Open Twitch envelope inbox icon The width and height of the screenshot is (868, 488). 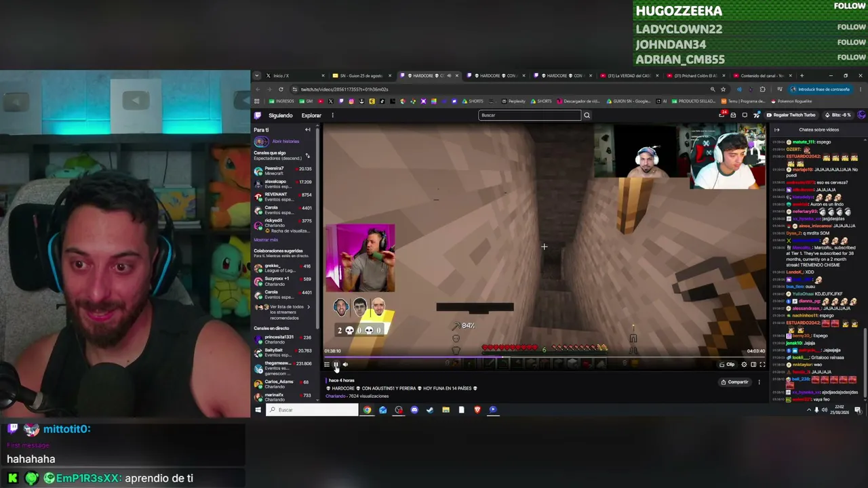733,115
